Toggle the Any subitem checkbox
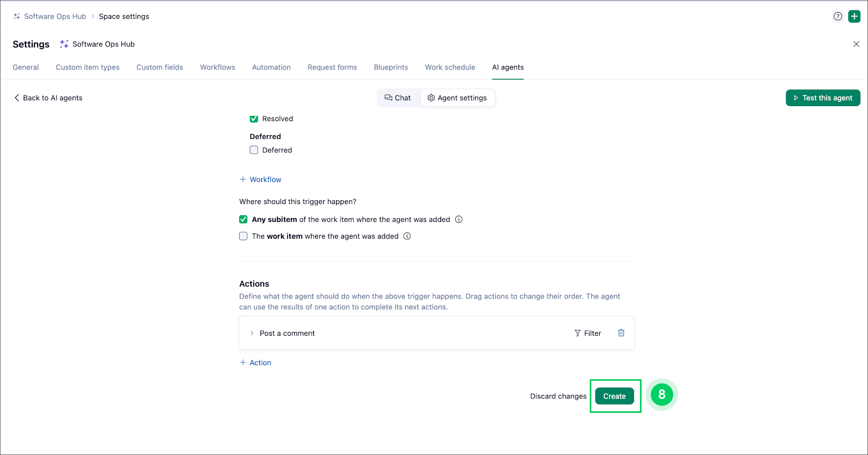This screenshot has height=455, width=868. pos(244,220)
